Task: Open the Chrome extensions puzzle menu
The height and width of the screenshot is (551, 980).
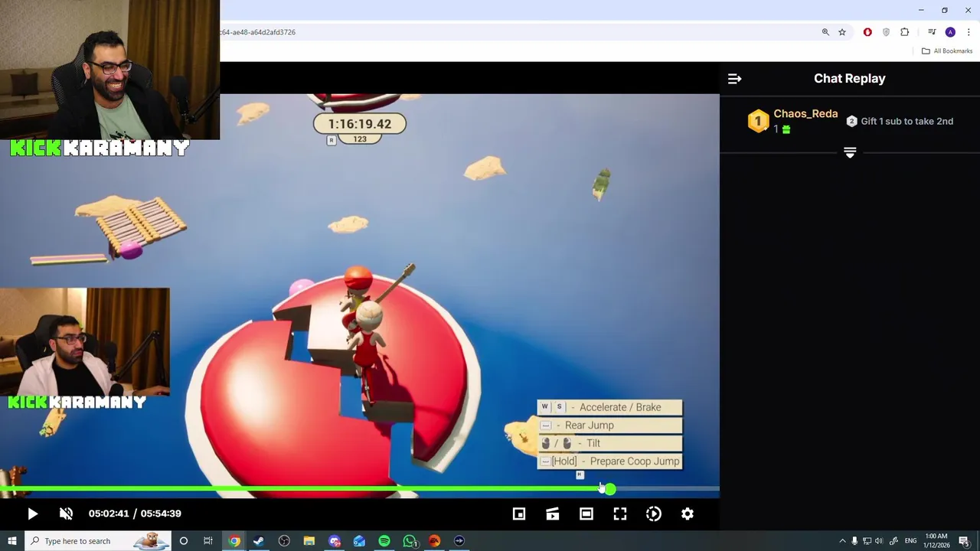Action: 905,32
